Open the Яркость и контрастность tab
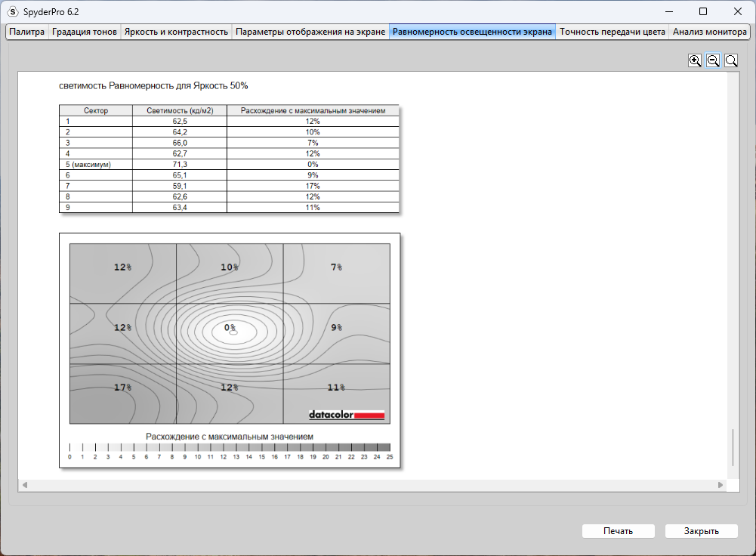 pyautogui.click(x=176, y=32)
